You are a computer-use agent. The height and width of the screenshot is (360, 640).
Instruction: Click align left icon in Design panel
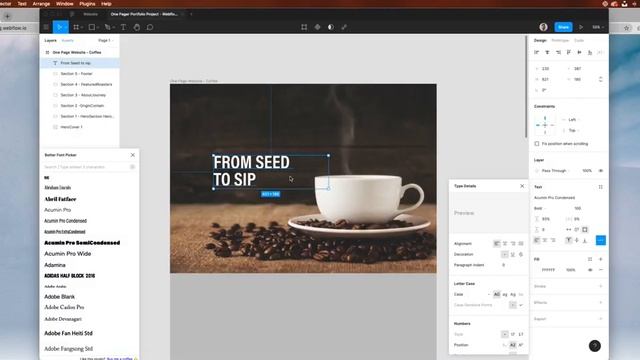tap(536, 52)
